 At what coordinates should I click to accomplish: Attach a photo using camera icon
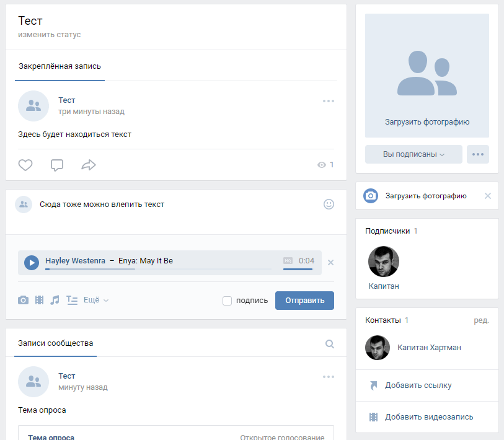[23, 300]
